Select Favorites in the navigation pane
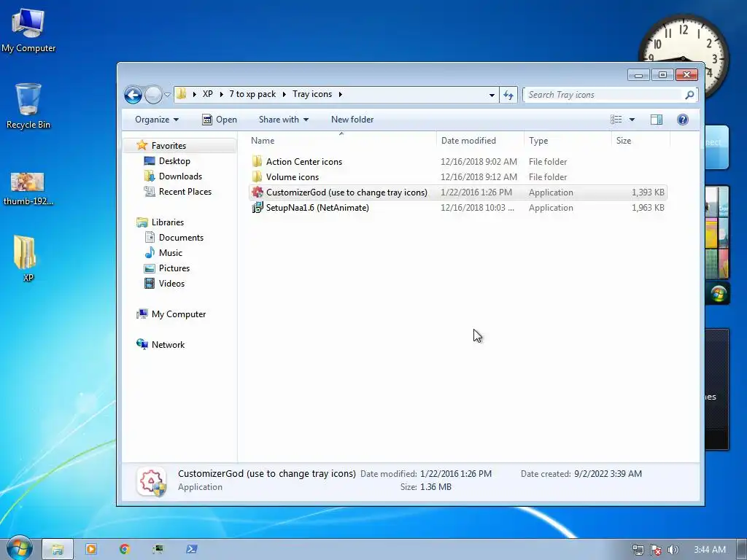The width and height of the screenshot is (747, 560). [169, 145]
